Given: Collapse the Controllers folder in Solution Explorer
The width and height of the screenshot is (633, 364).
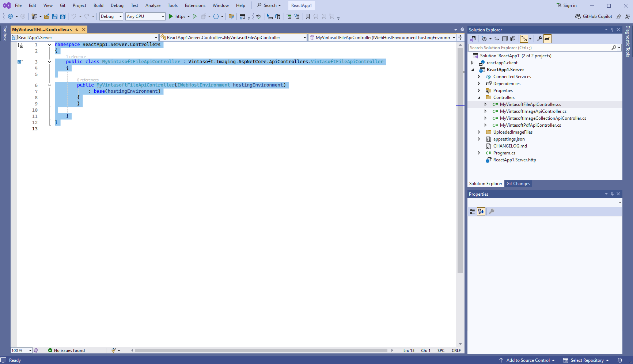Looking at the screenshot, I should pyautogui.click(x=479, y=97).
